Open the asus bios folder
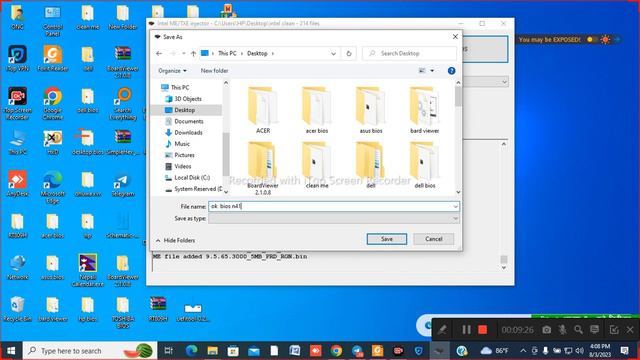The image size is (640, 360). (371, 109)
